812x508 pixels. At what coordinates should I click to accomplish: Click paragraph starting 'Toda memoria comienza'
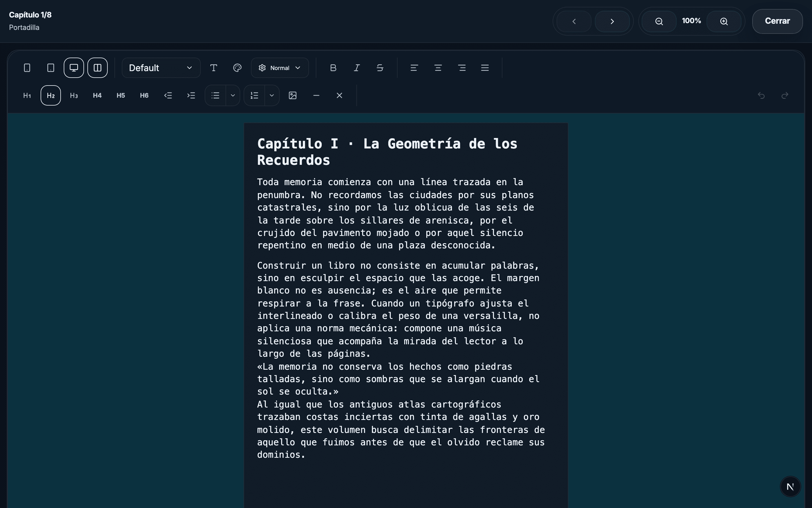coord(395,214)
